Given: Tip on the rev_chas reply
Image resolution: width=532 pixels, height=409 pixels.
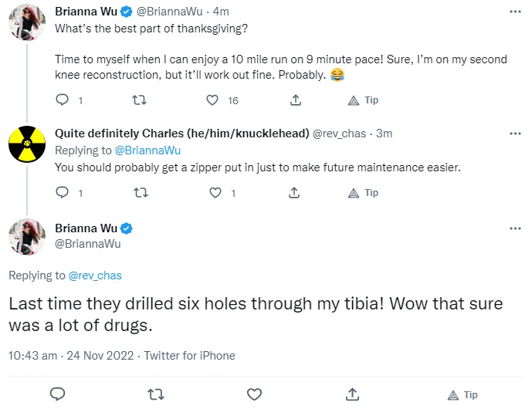Looking at the screenshot, I should [x=363, y=193].
